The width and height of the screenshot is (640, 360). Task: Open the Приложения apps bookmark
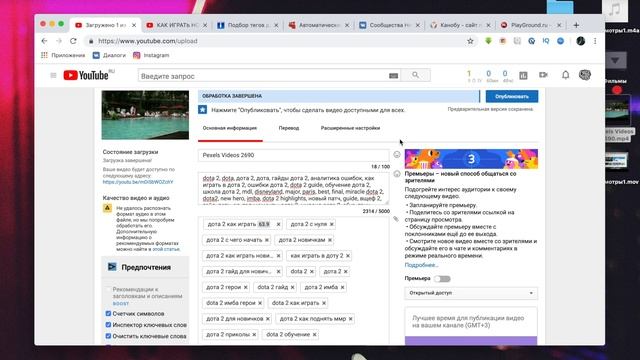point(63,55)
